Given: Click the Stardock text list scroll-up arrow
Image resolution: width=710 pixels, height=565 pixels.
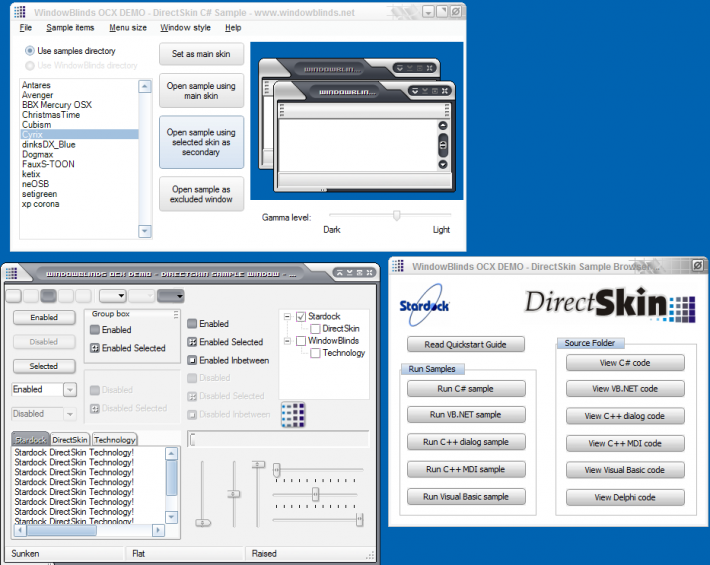Looking at the screenshot, I should pos(172,453).
